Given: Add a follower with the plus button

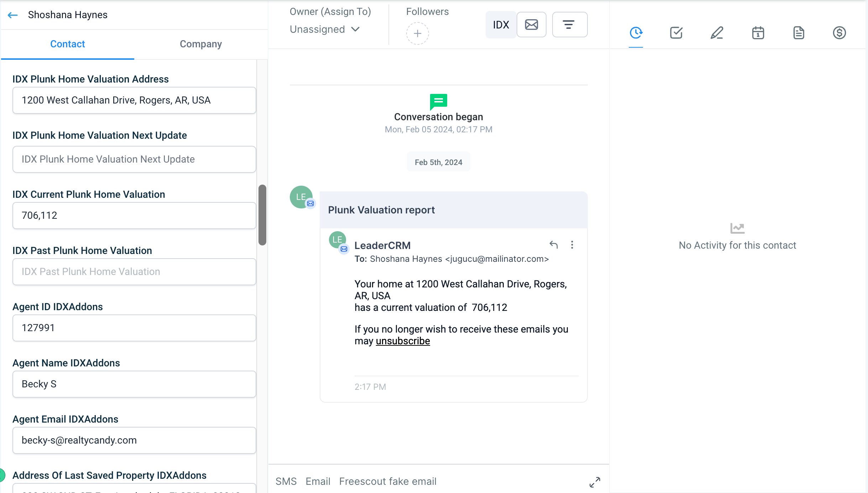Looking at the screenshot, I should tap(417, 33).
